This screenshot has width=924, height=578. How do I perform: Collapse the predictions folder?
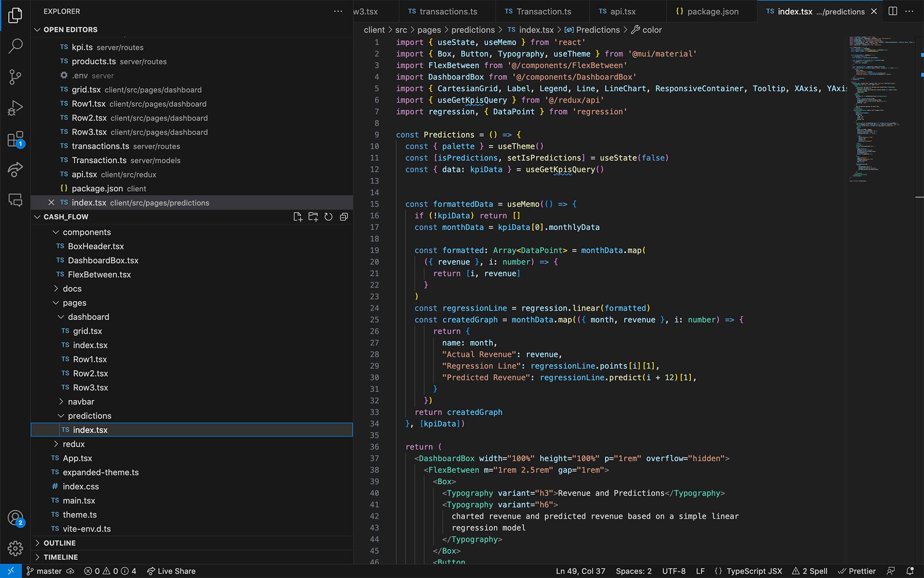tap(192, 416)
